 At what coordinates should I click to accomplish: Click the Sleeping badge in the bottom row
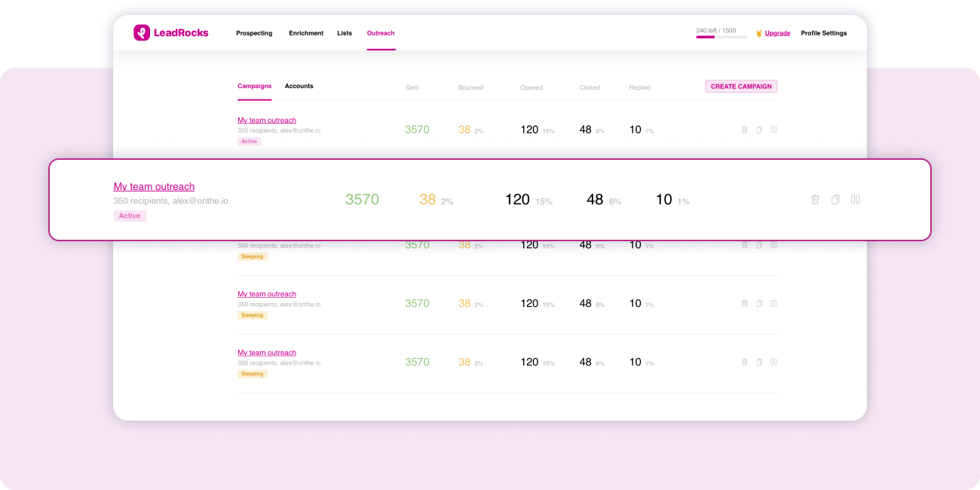(253, 374)
